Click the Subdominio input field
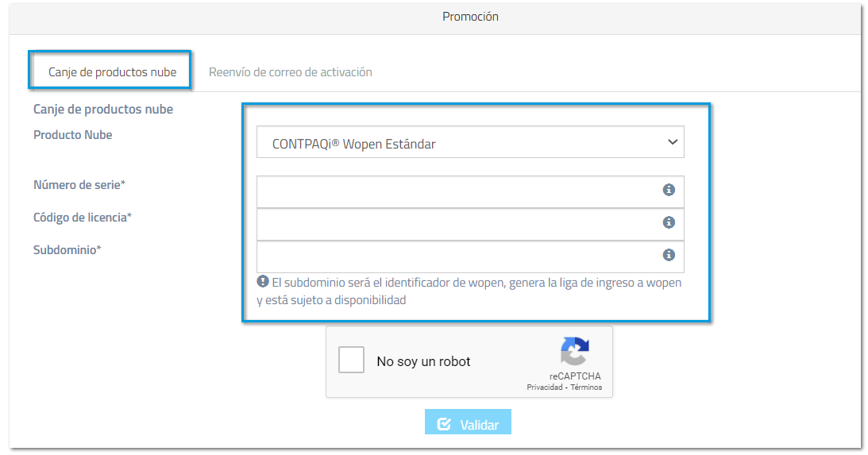 (x=470, y=256)
